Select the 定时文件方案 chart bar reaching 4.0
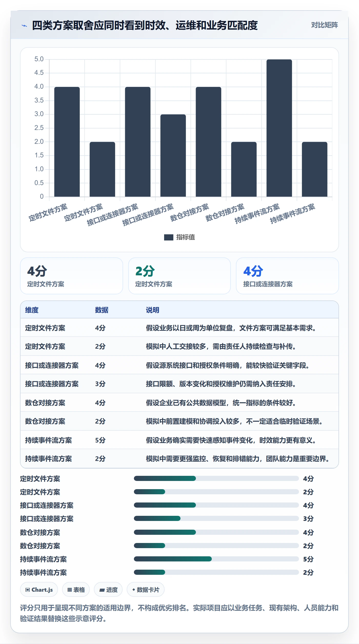359x644 pixels. point(67,142)
